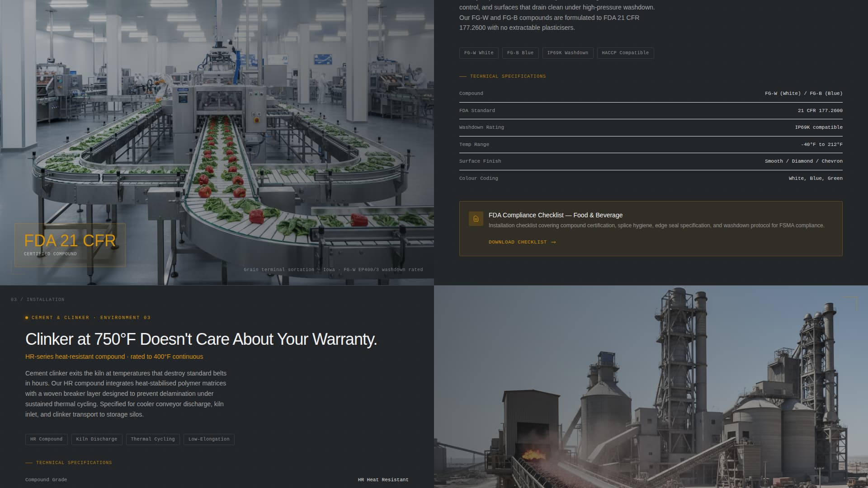The width and height of the screenshot is (868, 488).
Task: Click the Compound spec row FG-W (White) / FG-B (Blue)
Action: pos(803,93)
